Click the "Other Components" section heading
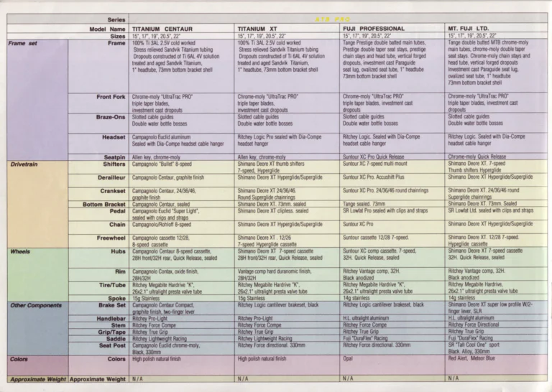Image resolution: width=552 pixels, height=392 pixels. click(x=36, y=305)
